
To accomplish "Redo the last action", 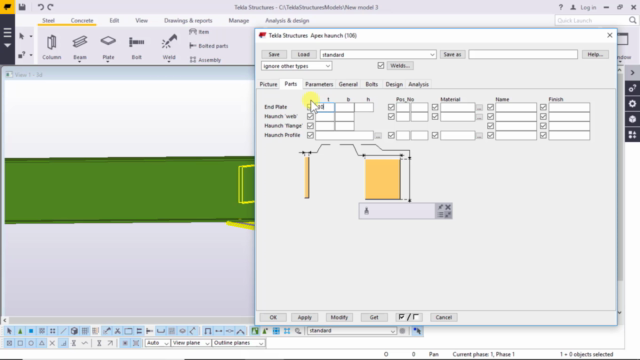I will point(50,7).
